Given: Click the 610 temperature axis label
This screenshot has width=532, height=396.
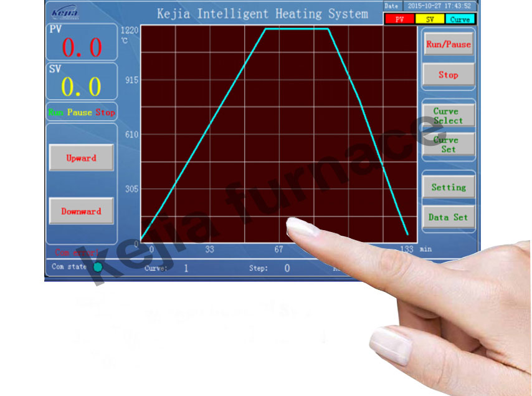Looking at the screenshot, I should [131, 135].
